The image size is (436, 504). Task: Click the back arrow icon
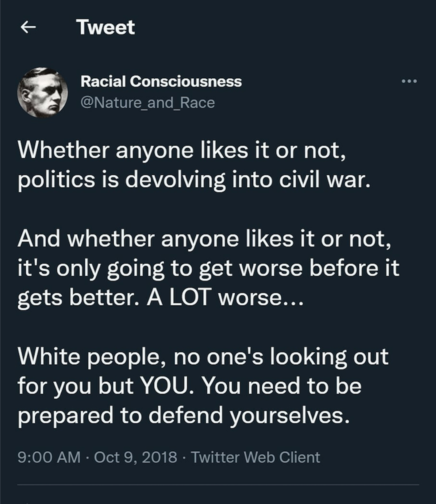28,27
